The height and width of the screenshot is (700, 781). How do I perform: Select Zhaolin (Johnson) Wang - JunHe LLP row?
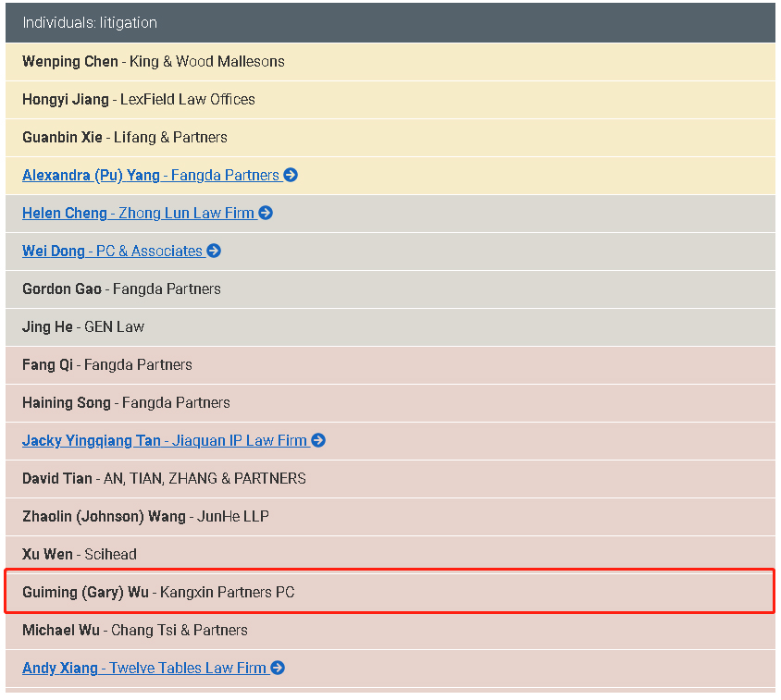click(x=390, y=516)
